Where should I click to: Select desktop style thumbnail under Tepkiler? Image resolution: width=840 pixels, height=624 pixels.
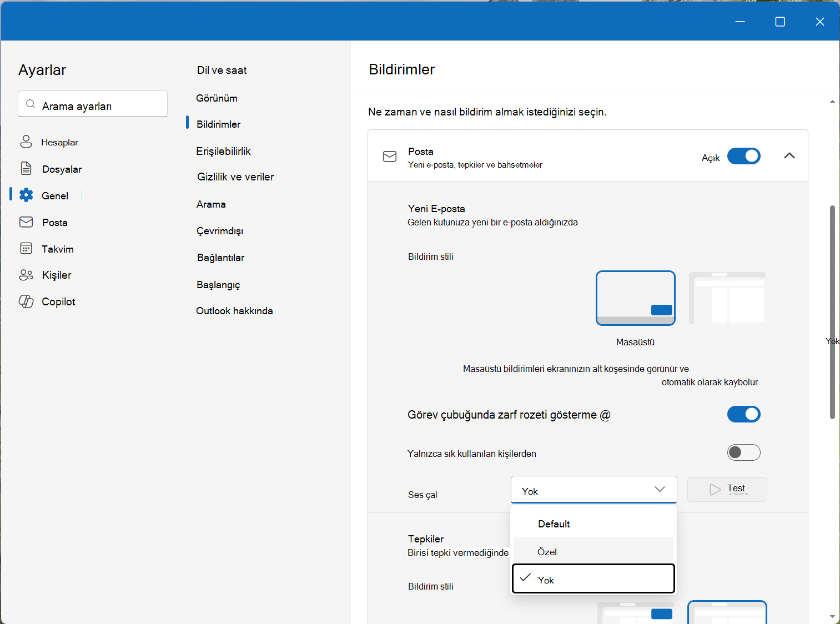click(636, 612)
